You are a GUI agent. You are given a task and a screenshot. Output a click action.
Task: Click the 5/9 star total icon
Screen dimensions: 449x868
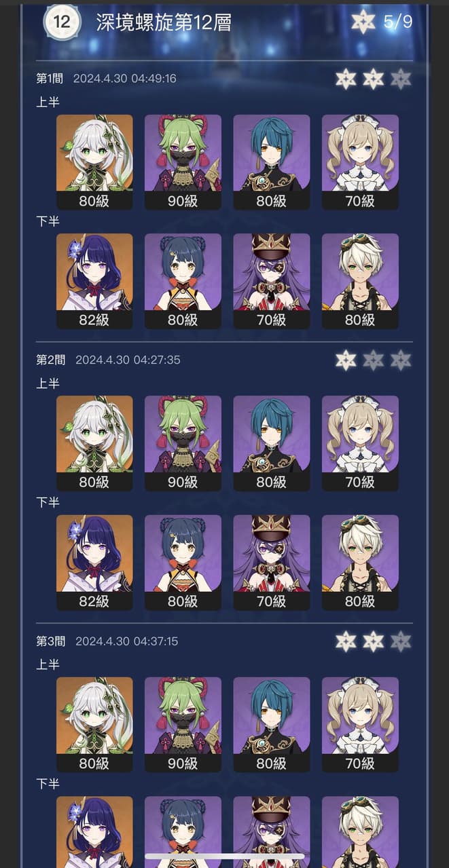point(363,22)
